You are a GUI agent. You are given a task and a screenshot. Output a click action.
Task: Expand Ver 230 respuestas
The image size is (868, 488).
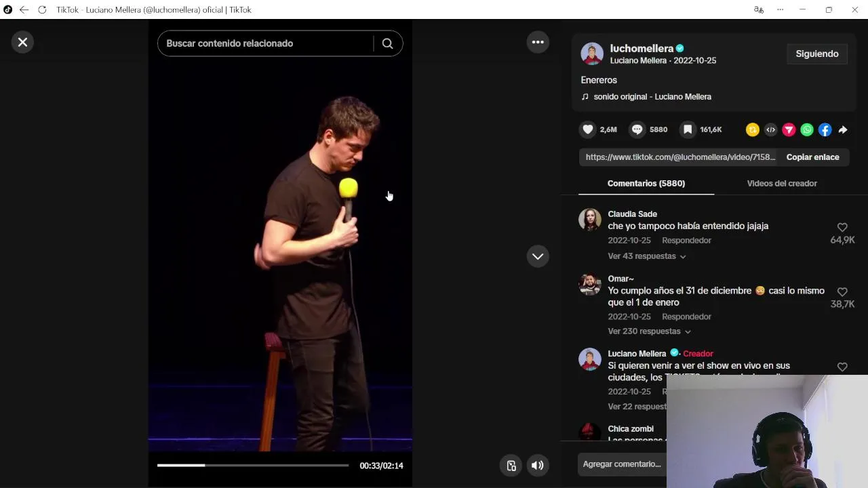[x=650, y=331]
